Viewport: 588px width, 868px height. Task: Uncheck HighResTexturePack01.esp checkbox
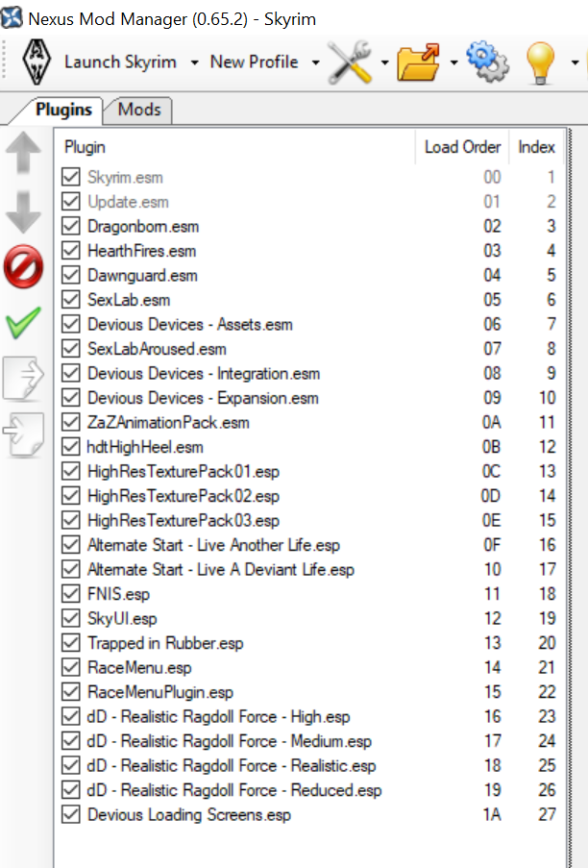71,471
